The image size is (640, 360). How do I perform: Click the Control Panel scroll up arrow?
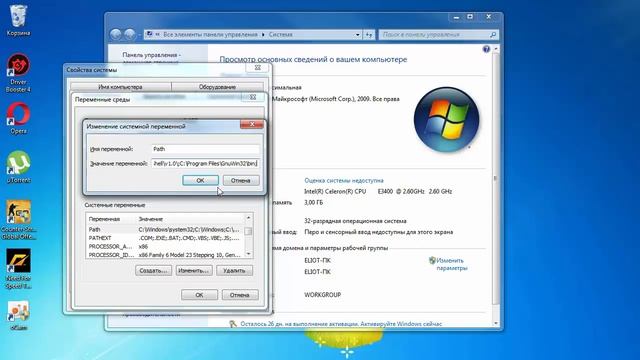point(496,49)
